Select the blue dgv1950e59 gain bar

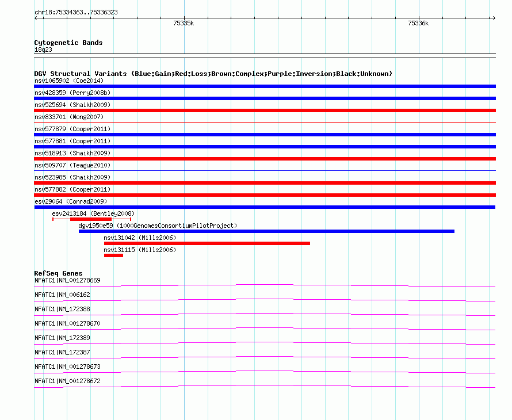tap(266, 231)
